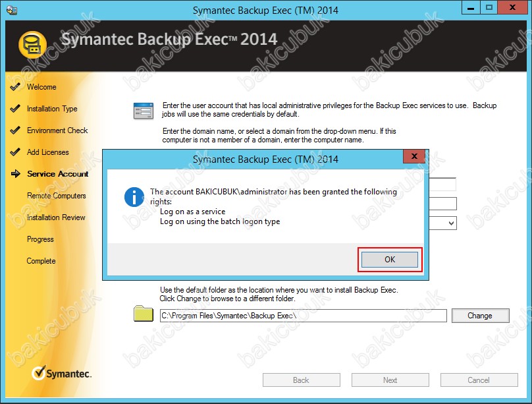This screenshot has width=532, height=404.
Task: Click the installer title bar icon
Action: [x=12, y=10]
